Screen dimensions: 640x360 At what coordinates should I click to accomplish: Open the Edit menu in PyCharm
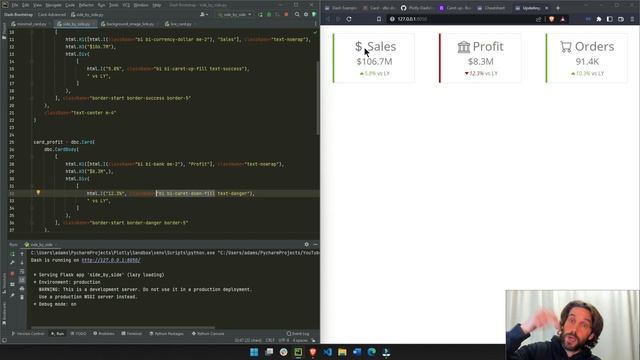(x=25, y=5)
